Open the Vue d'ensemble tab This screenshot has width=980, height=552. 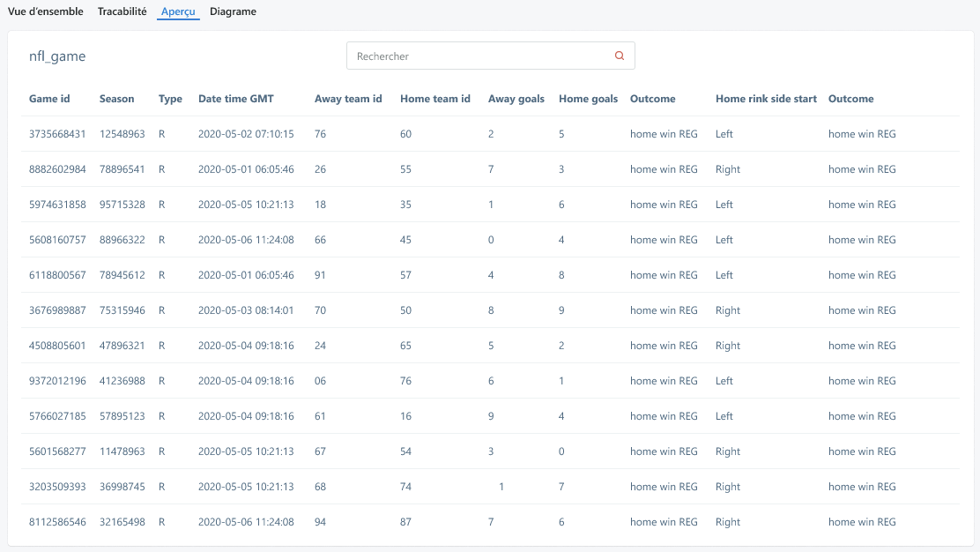pos(46,11)
